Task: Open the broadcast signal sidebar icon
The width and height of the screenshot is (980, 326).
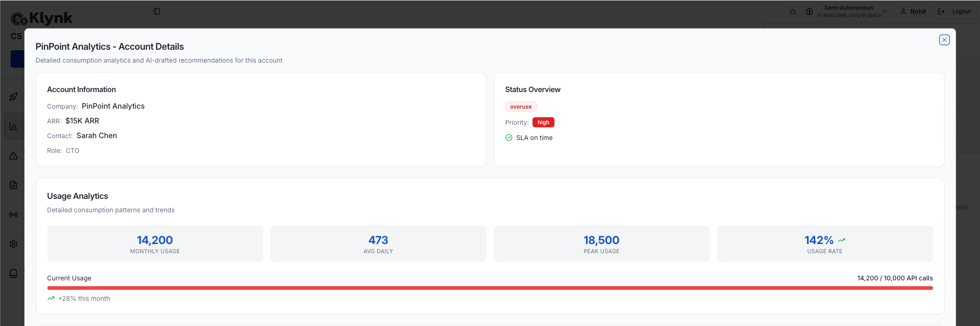Action: point(13,215)
